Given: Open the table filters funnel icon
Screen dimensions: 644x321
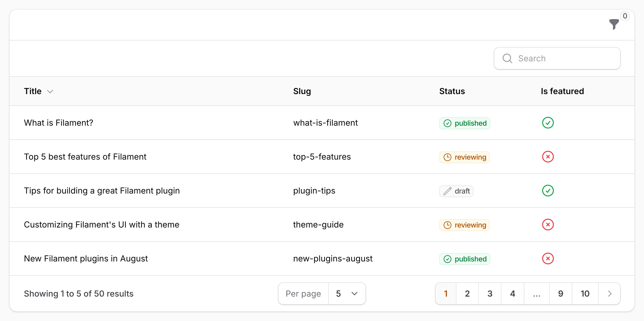Looking at the screenshot, I should [x=614, y=24].
